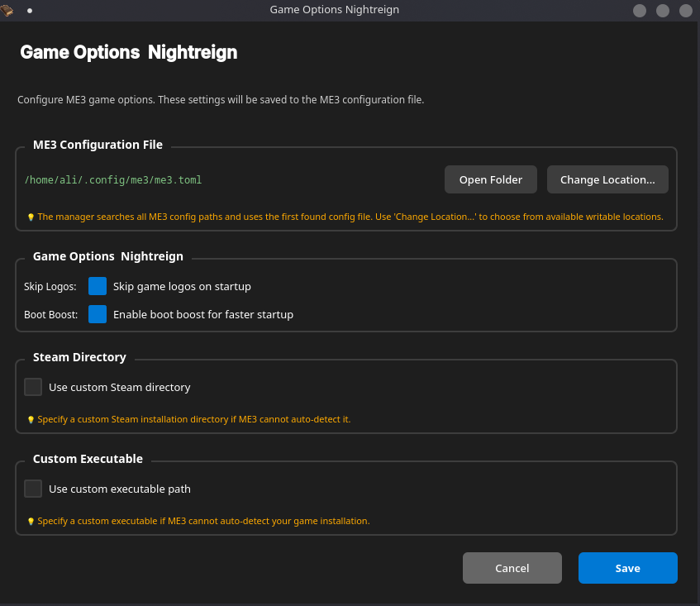
Task: Click the pin dot in the title bar
Action: (x=30, y=11)
